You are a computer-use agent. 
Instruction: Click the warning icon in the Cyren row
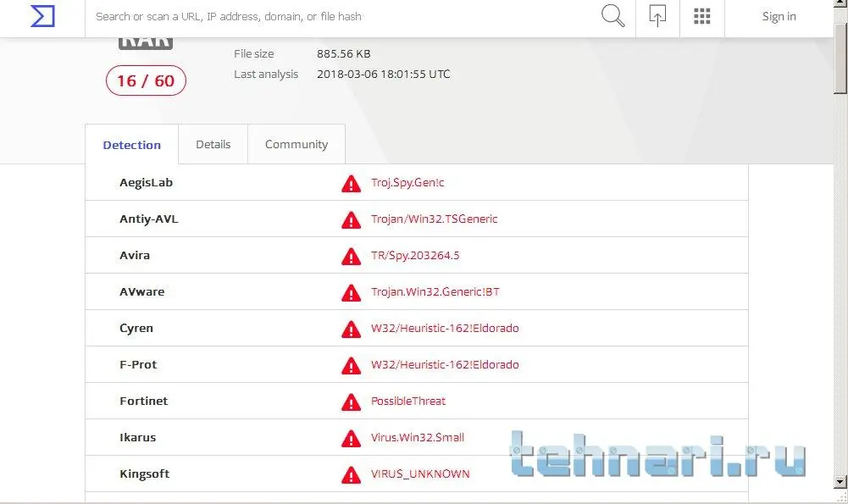[351, 330]
